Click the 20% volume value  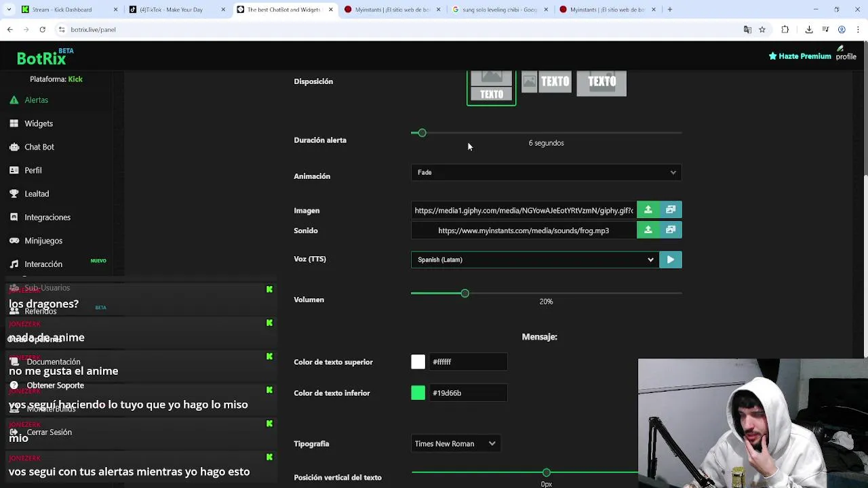[x=546, y=302]
